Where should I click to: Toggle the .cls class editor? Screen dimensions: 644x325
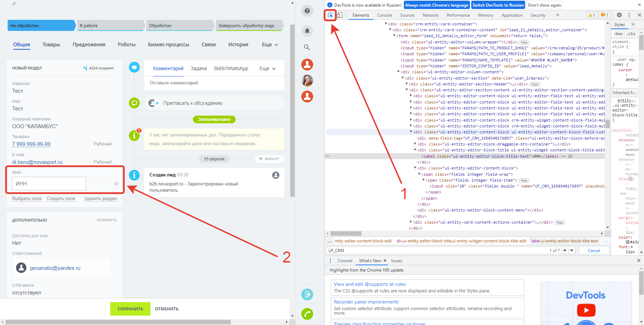(631, 34)
